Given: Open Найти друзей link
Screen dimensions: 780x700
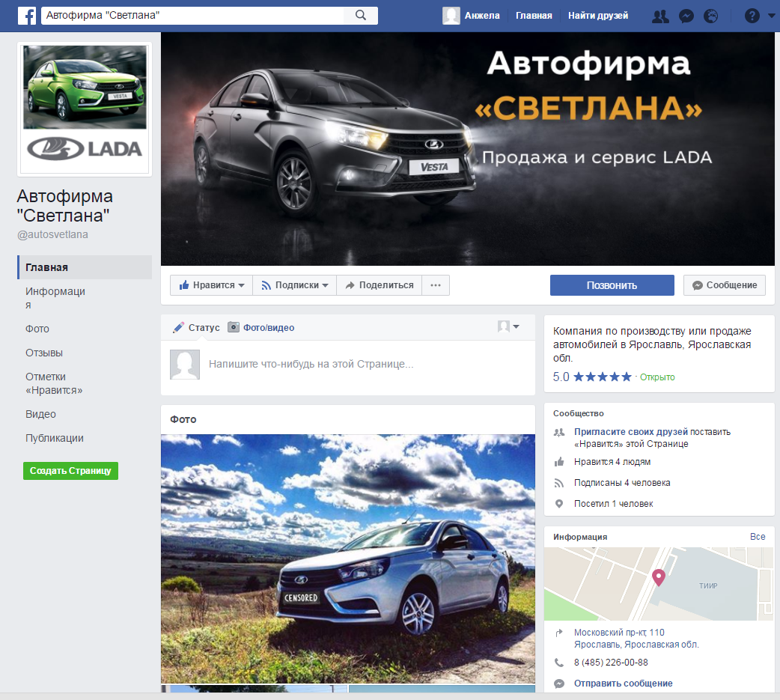Looking at the screenshot, I should pyautogui.click(x=598, y=16).
